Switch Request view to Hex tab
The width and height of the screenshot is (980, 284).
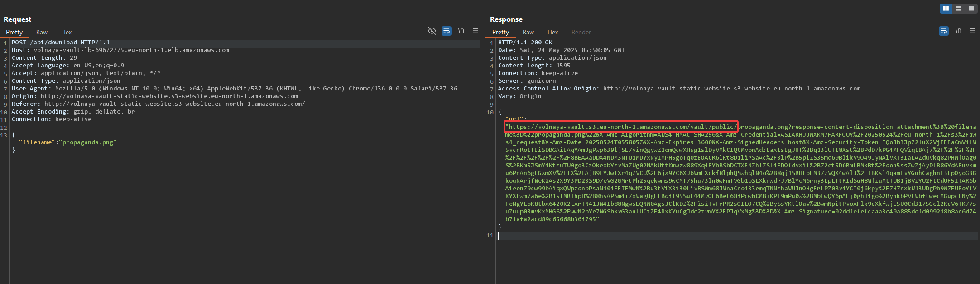66,32
